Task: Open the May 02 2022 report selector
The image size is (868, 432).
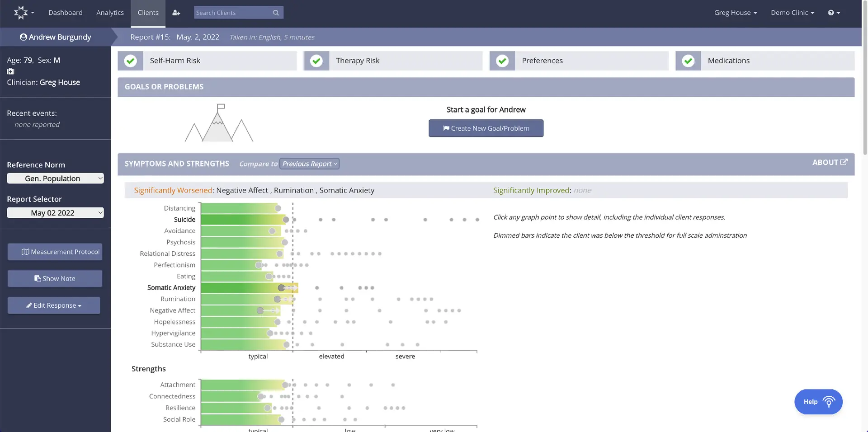Action: coord(55,212)
